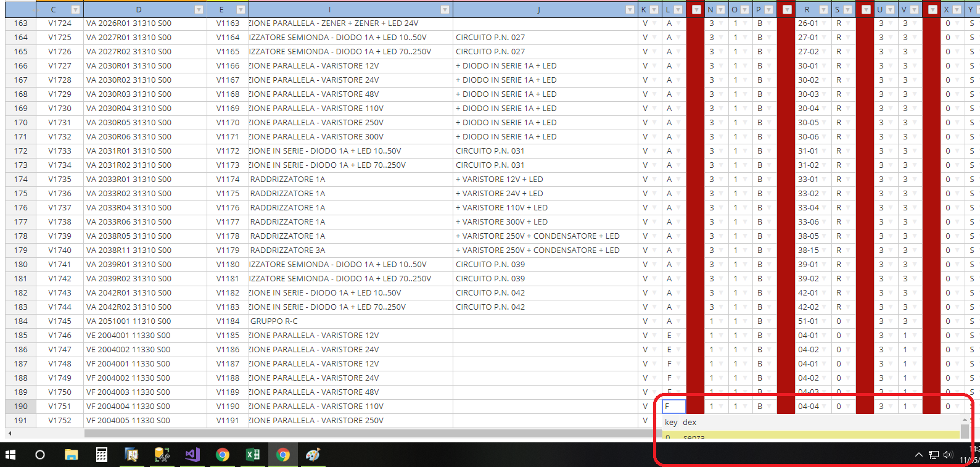
Task: Select cell + VARISTORE 250V + CONDENSATORE + LED row 178
Action: pyautogui.click(x=545, y=236)
